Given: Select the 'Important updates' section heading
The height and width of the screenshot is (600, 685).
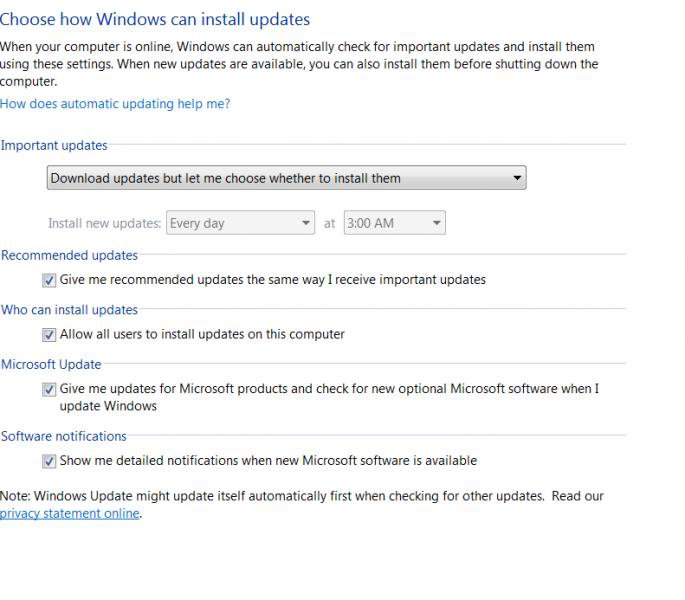Looking at the screenshot, I should pyautogui.click(x=54, y=145).
